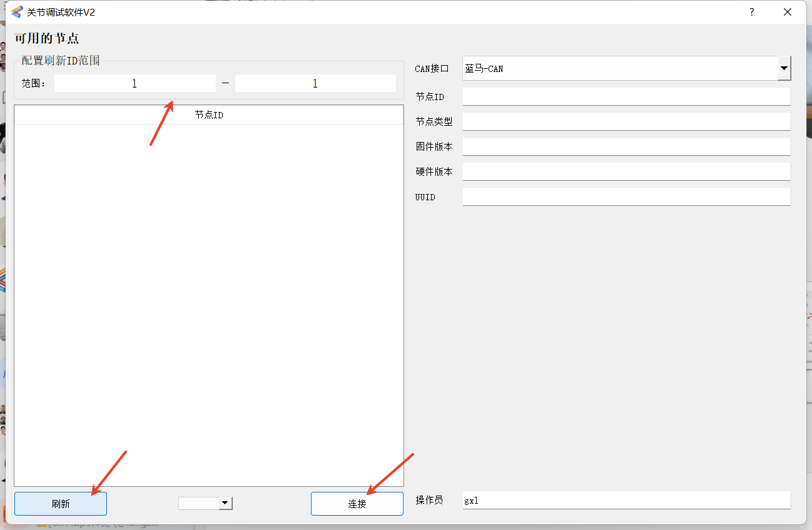Click the 操作员 field containing gxl
The height and width of the screenshot is (530, 812).
[627, 500]
